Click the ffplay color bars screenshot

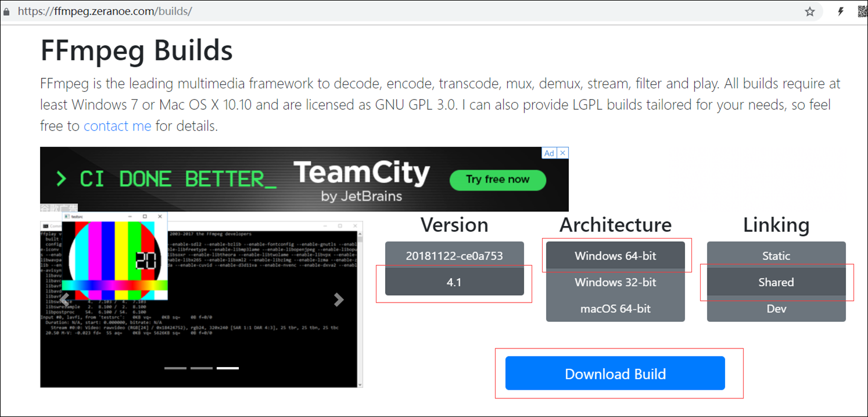(114, 256)
